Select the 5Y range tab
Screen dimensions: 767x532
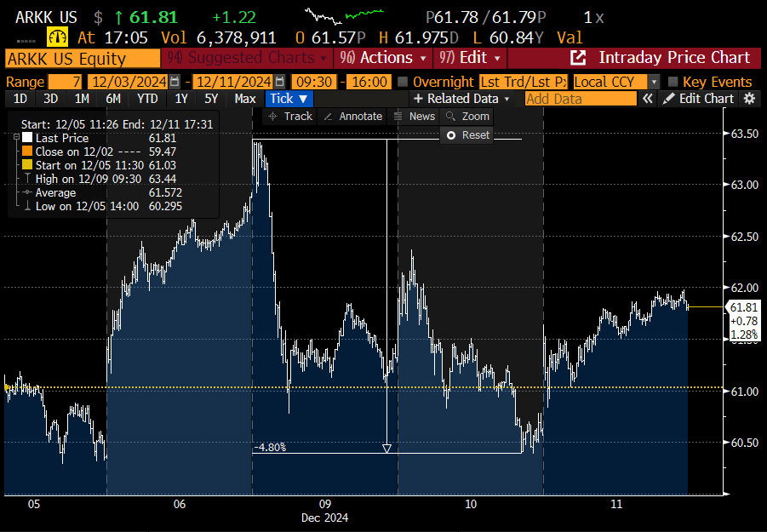tap(211, 99)
